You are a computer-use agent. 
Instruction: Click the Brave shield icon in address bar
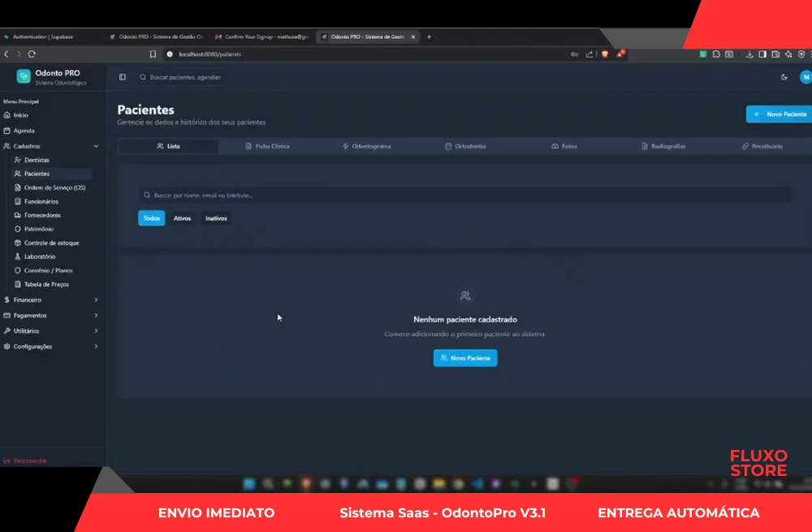tap(605, 54)
